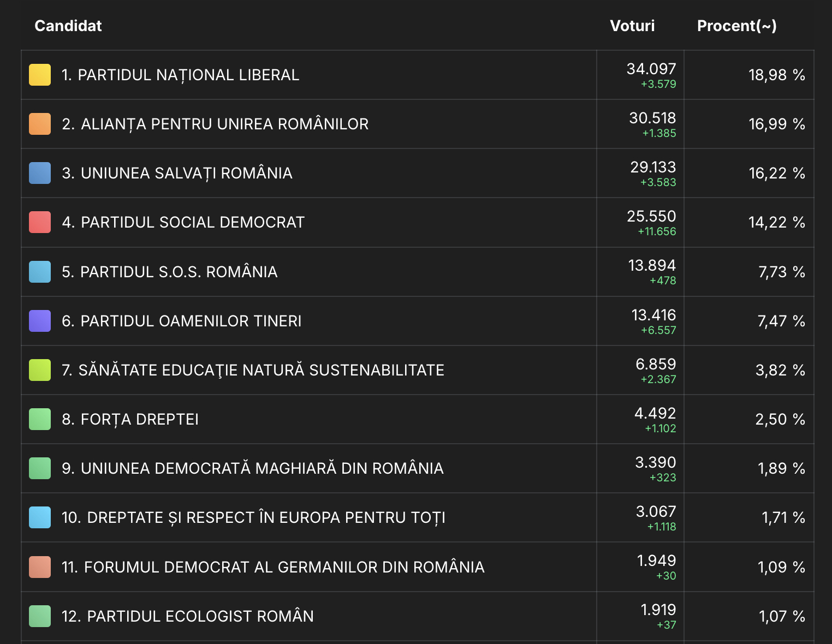Select 9. UNIUNEA DEMOCRATĂ MAGHIARĂ DIN ROMÂNIA name
Viewport: 832px width, 644px height.
coord(253,468)
